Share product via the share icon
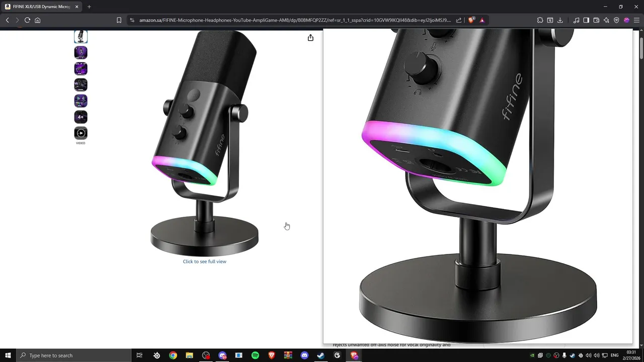The width and height of the screenshot is (644, 362). click(310, 38)
